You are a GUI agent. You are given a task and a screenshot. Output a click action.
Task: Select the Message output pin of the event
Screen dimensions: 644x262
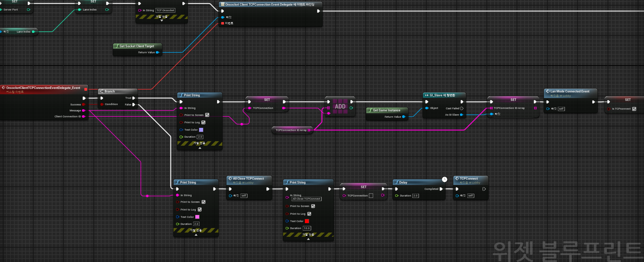pos(83,110)
